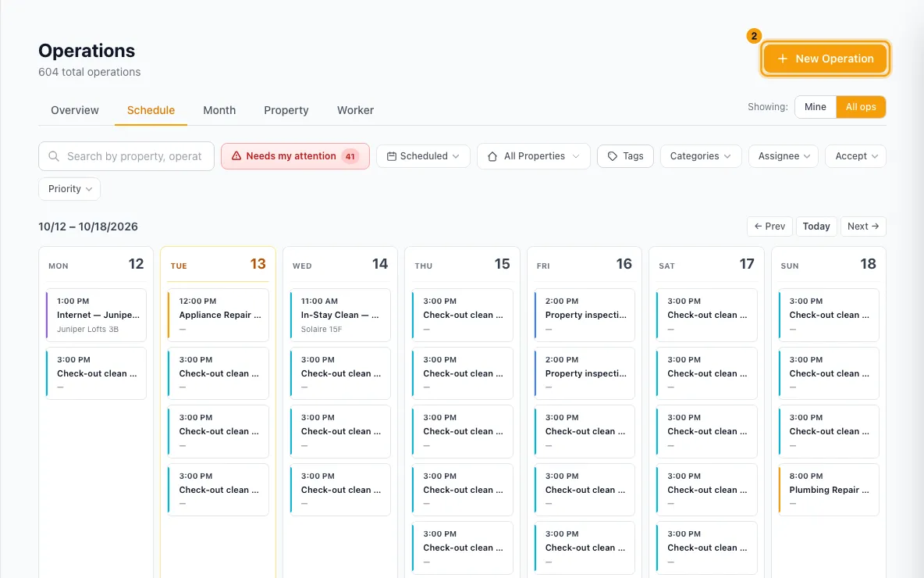Open the Scheduled dropdown
Screen dimensions: 924x578
(x=423, y=156)
